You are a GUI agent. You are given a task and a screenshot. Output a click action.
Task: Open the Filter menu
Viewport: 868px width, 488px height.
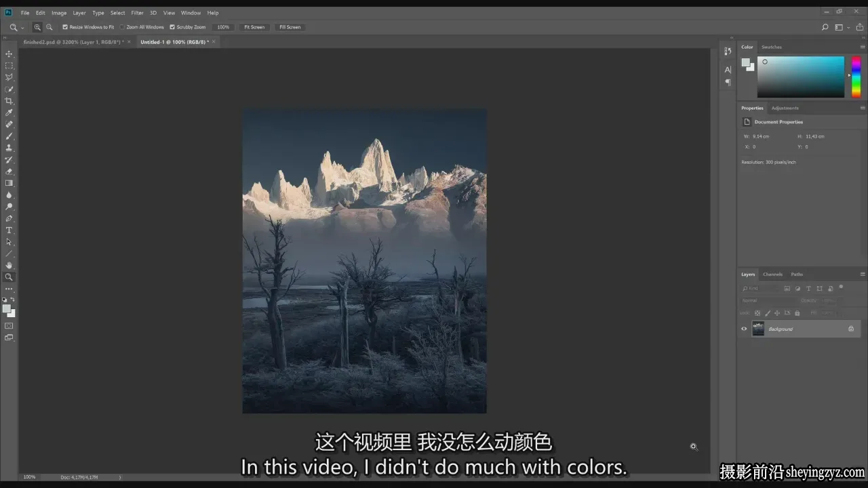point(137,13)
